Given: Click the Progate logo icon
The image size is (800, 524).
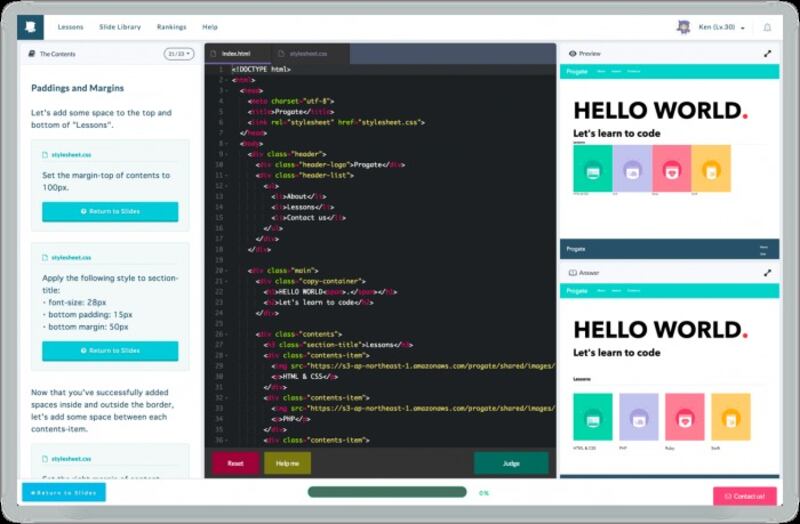Looking at the screenshot, I should point(34,27).
